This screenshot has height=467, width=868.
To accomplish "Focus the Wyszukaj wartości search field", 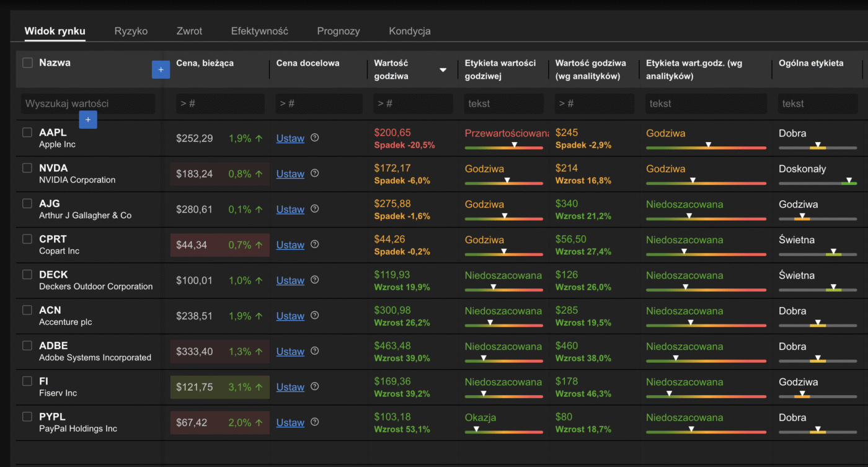I will tap(88, 104).
